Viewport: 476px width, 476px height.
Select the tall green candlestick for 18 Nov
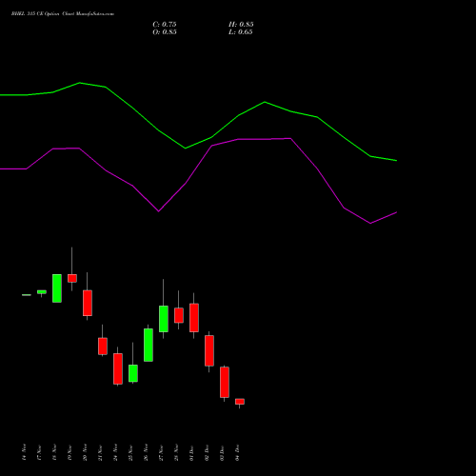[57, 288]
